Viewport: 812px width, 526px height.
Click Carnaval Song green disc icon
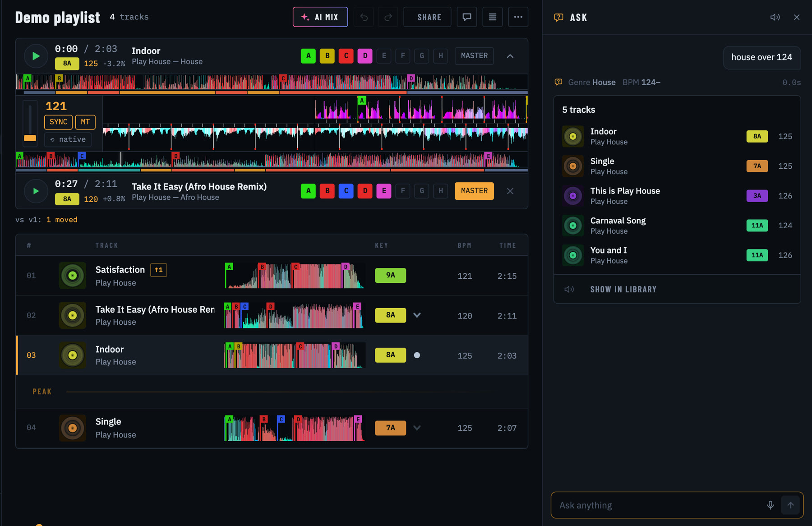pos(573,226)
